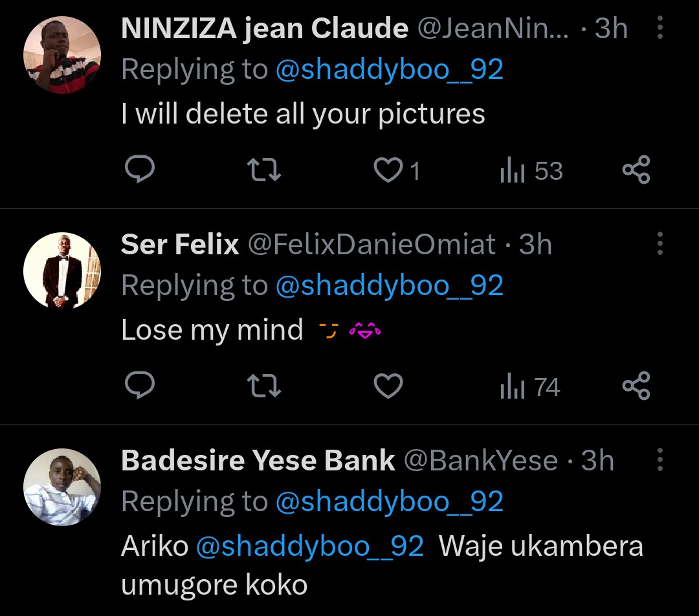This screenshot has height=616, width=699.
Task: Open @shaddyboo__92 mention after "Ariko"
Action: (309, 546)
